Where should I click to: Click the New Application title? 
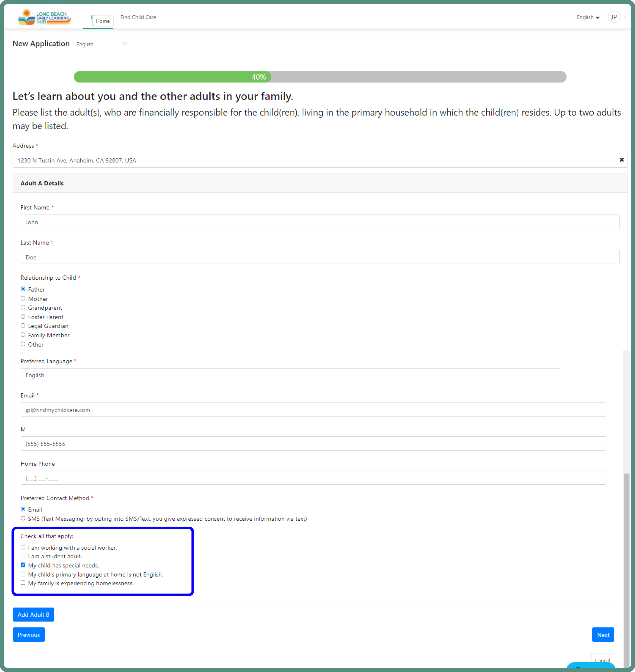click(x=41, y=44)
